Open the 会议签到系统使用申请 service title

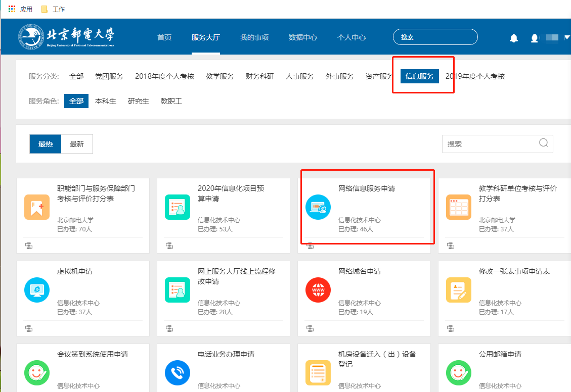click(93, 354)
